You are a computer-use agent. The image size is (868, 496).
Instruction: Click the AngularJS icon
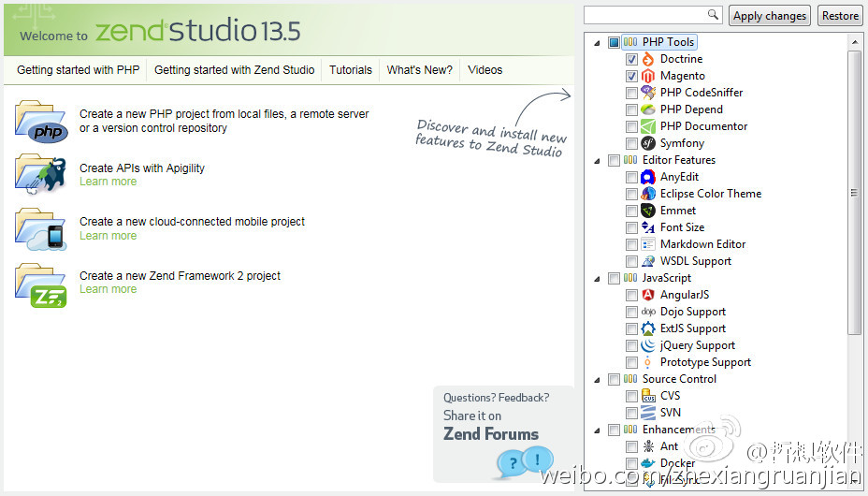point(647,295)
